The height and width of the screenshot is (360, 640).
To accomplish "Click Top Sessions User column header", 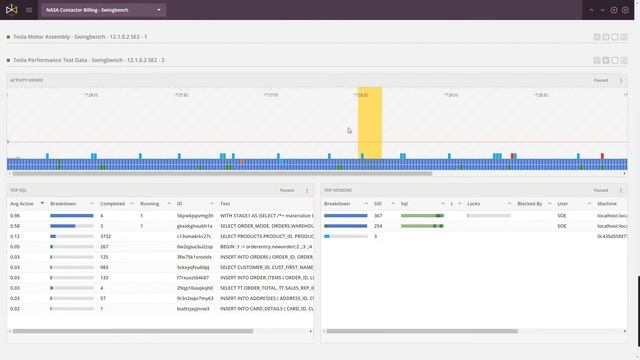I will coord(562,204).
